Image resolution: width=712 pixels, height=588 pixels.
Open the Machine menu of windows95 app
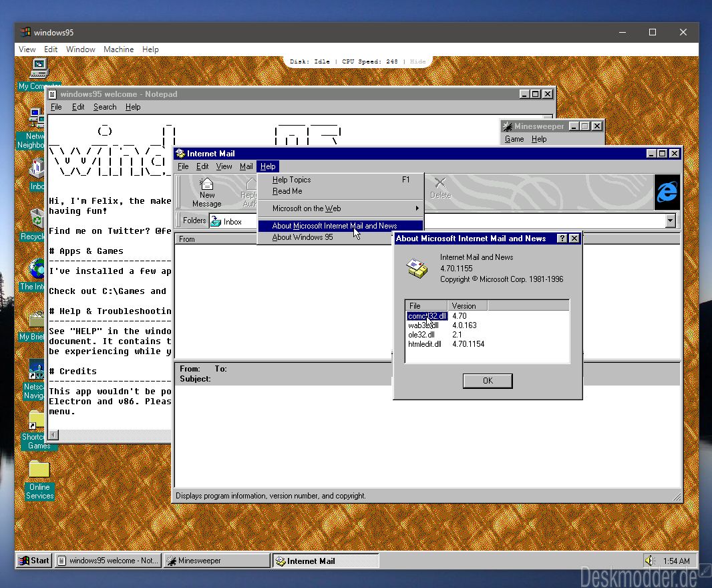pyautogui.click(x=118, y=49)
